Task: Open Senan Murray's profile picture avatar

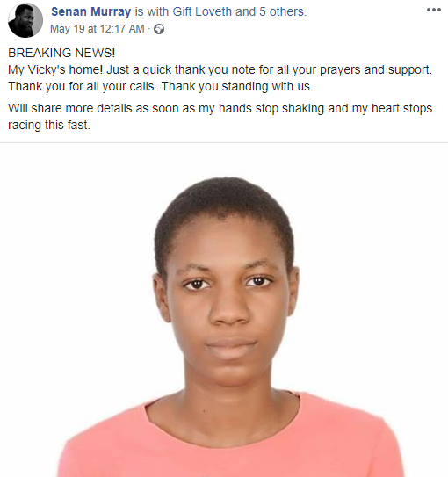Action: tap(25, 20)
